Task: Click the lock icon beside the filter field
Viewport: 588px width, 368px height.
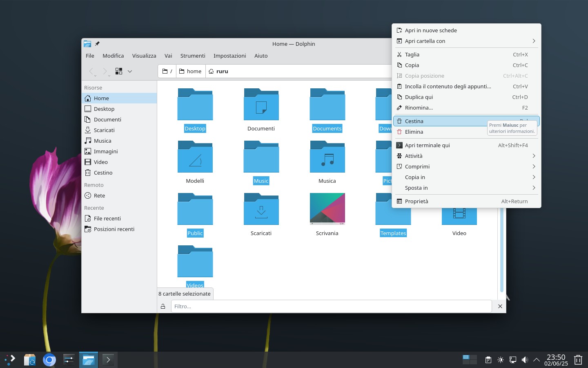Action: (163, 306)
